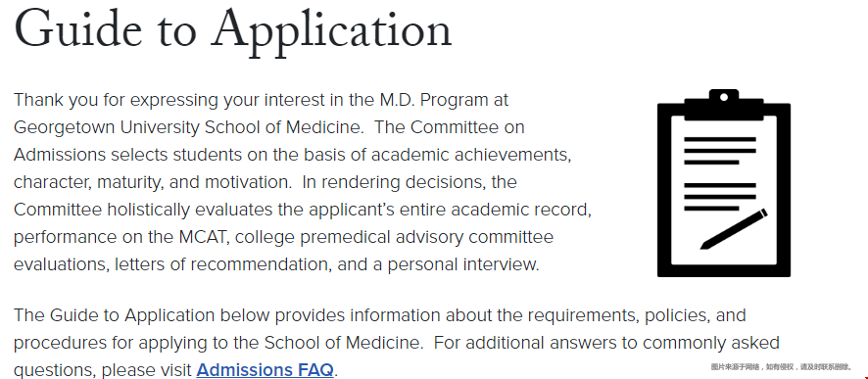Click the Guide to Application heading
This screenshot has width=868, height=379.
pos(233,28)
